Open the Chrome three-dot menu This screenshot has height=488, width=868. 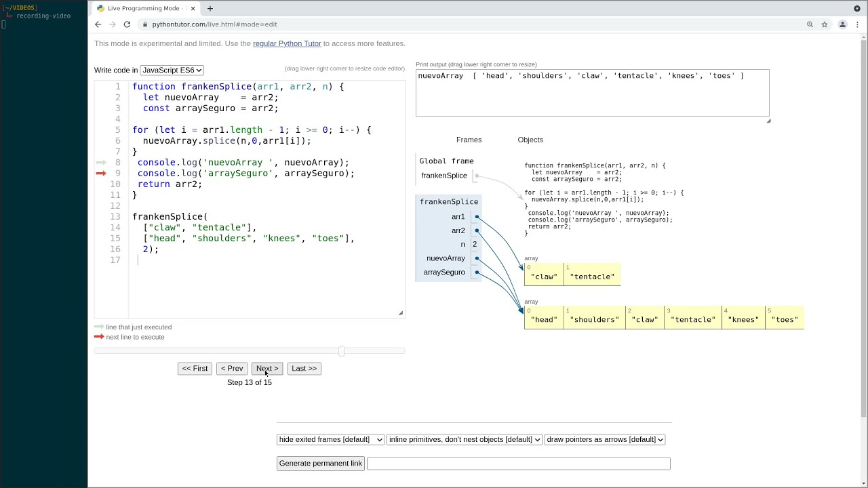858,24
